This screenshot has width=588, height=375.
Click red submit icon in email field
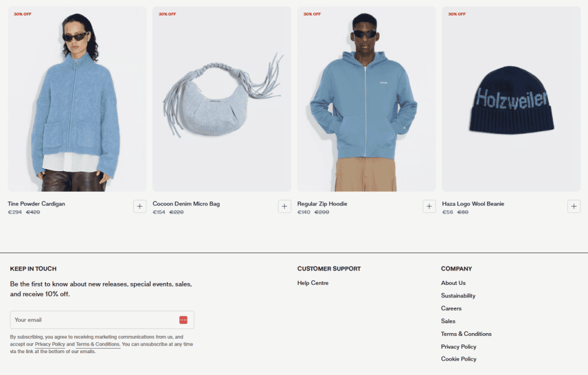tap(183, 320)
